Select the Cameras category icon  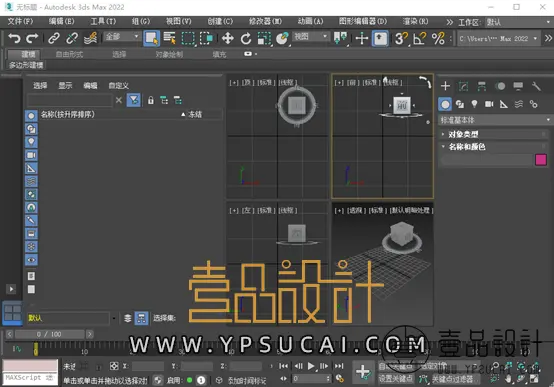click(x=489, y=104)
